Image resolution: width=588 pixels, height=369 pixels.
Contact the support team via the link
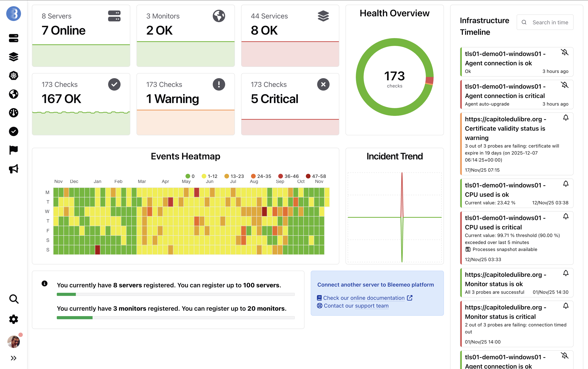click(372, 306)
